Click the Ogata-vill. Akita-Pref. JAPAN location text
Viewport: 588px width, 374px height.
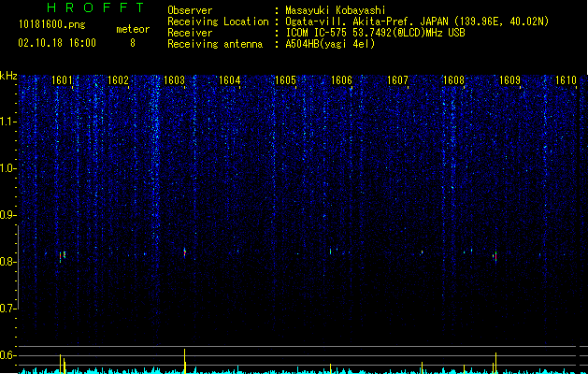pos(417,22)
